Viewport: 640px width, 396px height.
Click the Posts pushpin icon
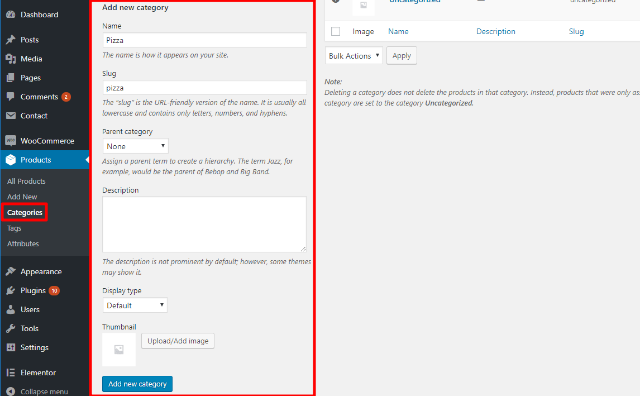pyautogui.click(x=11, y=40)
